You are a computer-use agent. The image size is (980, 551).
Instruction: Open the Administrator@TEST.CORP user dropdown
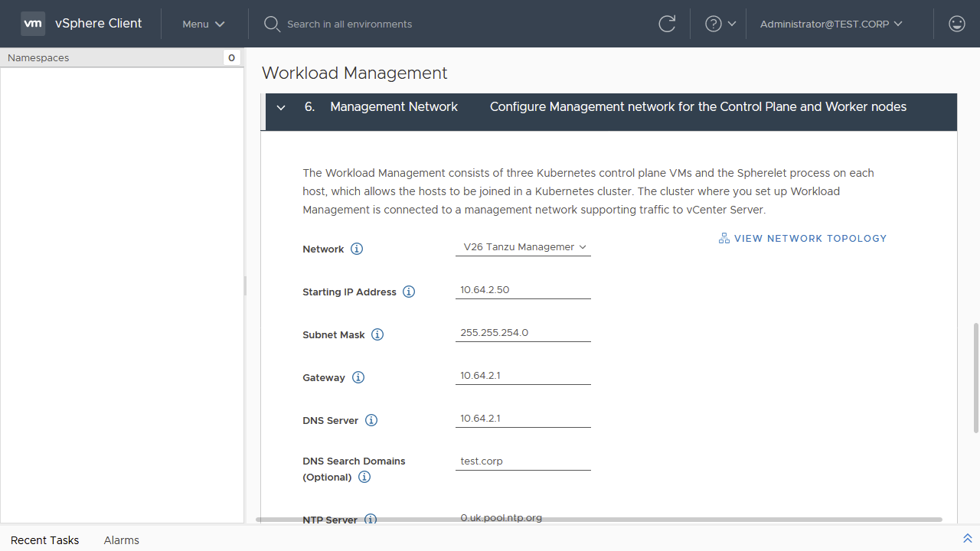click(831, 24)
